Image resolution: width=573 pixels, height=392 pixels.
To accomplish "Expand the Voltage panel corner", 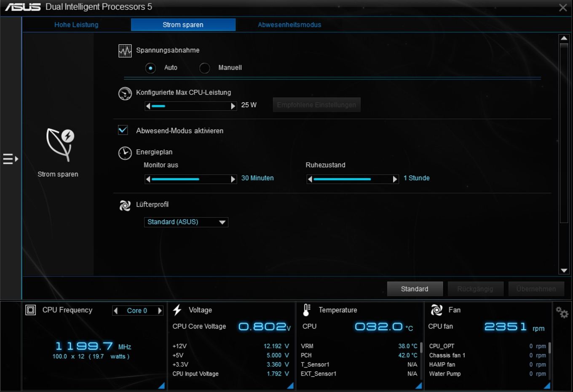I will pos(290,385).
